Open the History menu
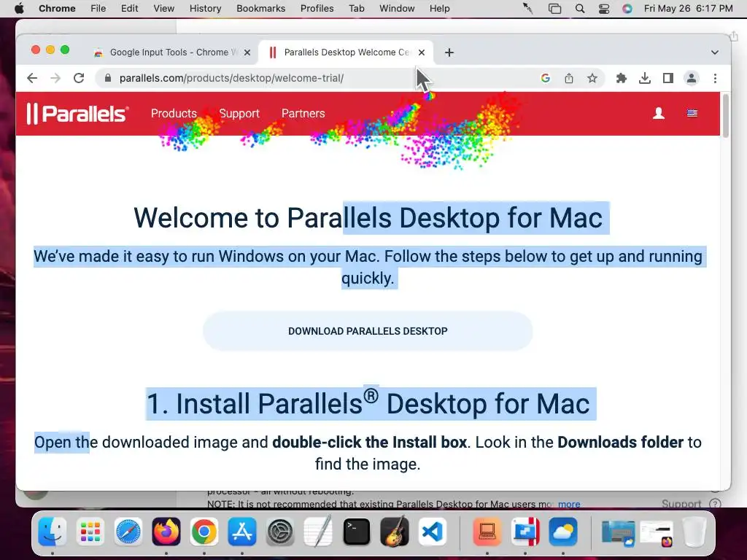The image size is (747, 560). tap(205, 9)
